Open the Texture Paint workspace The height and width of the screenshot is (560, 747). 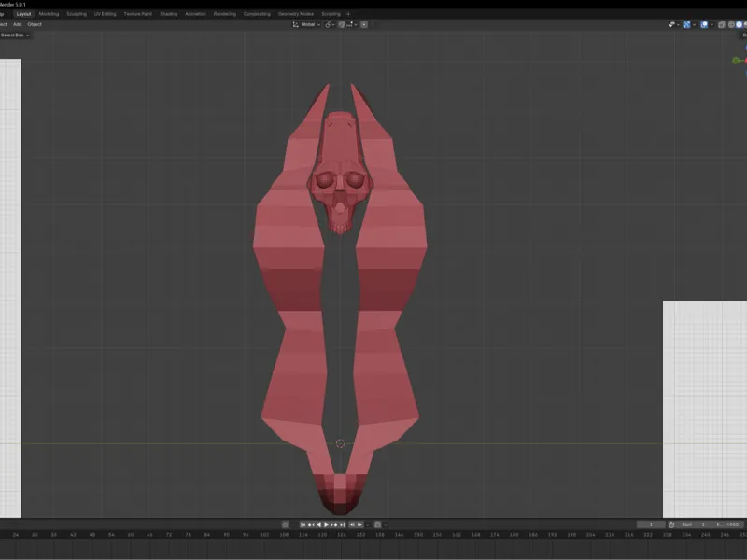[x=137, y=14]
